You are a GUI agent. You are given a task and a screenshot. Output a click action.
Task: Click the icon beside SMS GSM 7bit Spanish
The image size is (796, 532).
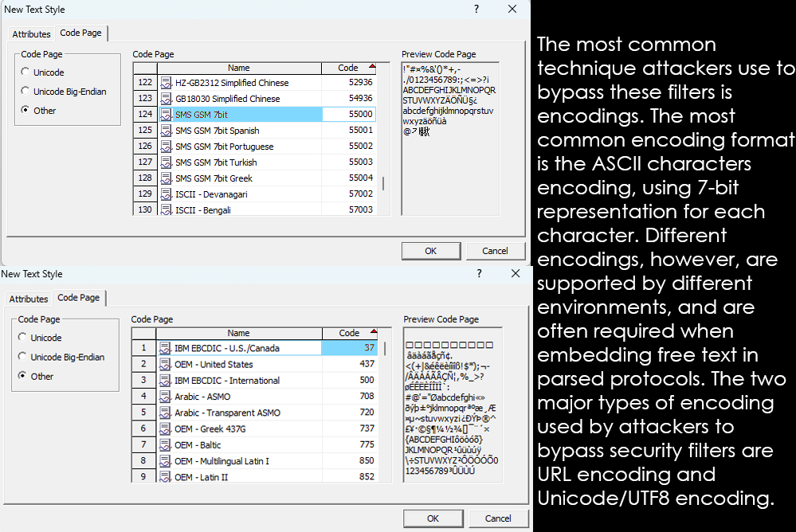point(166,131)
